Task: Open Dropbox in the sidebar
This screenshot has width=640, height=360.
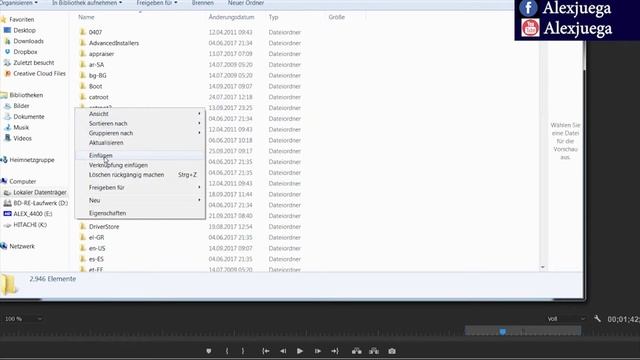Action: (x=25, y=52)
